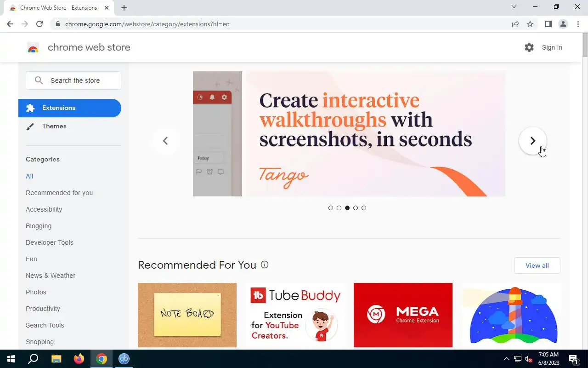Select the fifth carousel dot
Viewport: 588px width, 368px height.
pyautogui.click(x=364, y=208)
